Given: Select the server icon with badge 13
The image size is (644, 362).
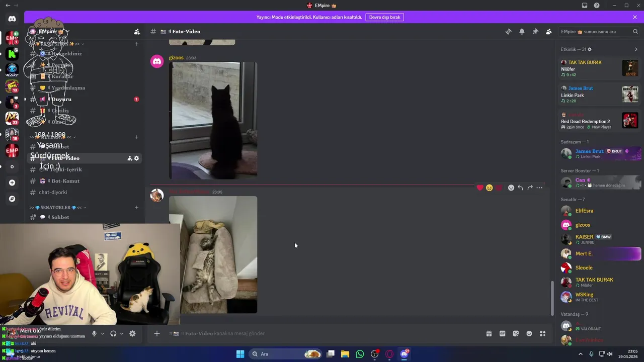Looking at the screenshot, I should pyautogui.click(x=12, y=86).
